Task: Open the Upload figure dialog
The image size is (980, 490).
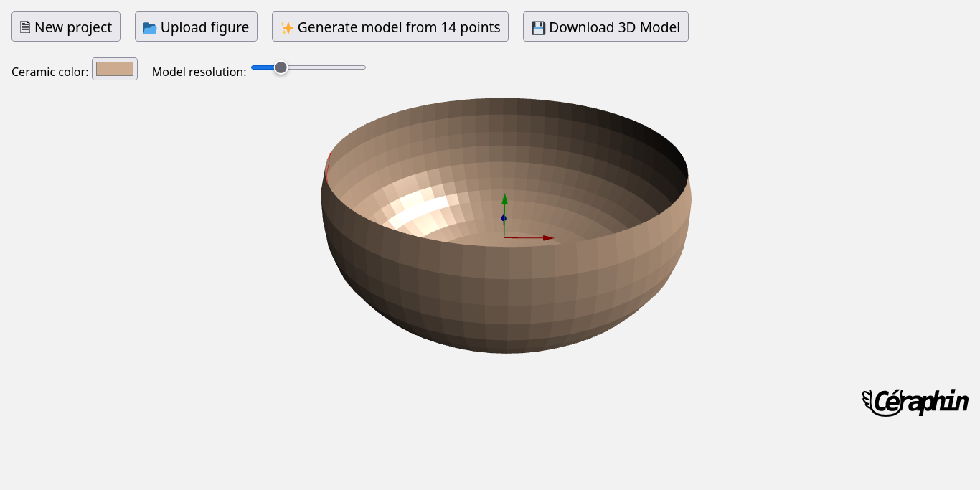Action: pyautogui.click(x=196, y=27)
